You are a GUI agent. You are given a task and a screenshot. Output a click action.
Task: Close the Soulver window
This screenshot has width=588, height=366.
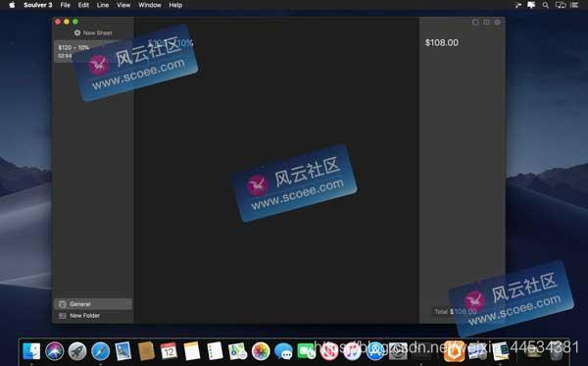[58, 22]
